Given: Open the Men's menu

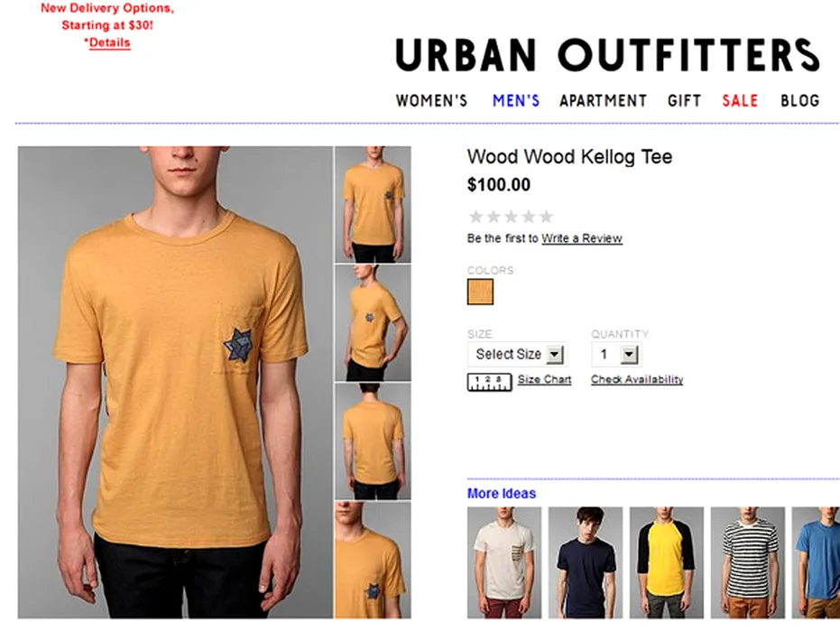Looking at the screenshot, I should click(516, 100).
